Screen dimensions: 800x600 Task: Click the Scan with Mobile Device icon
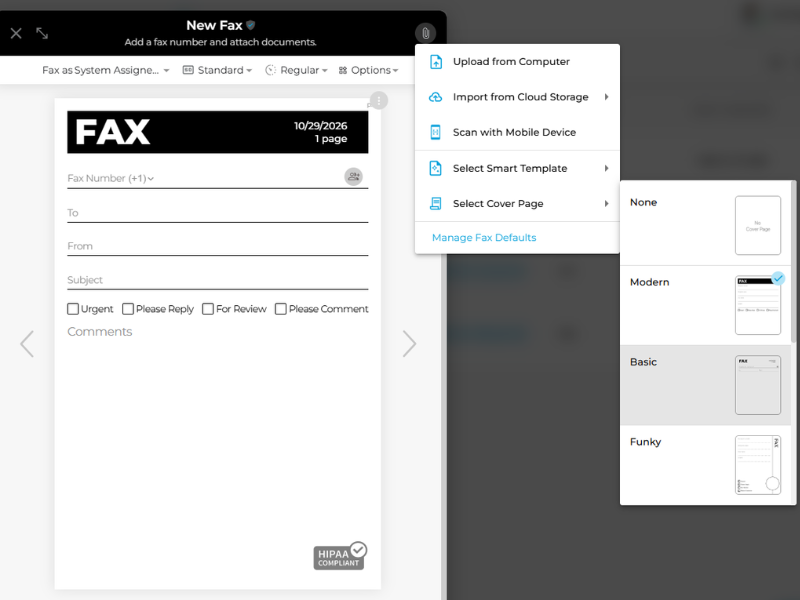pos(436,133)
